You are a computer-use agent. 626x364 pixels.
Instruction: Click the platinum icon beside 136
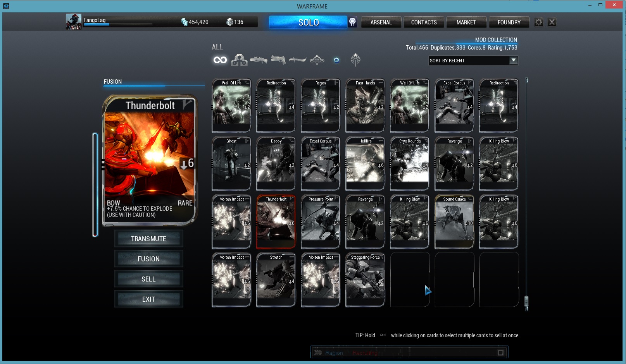click(230, 22)
